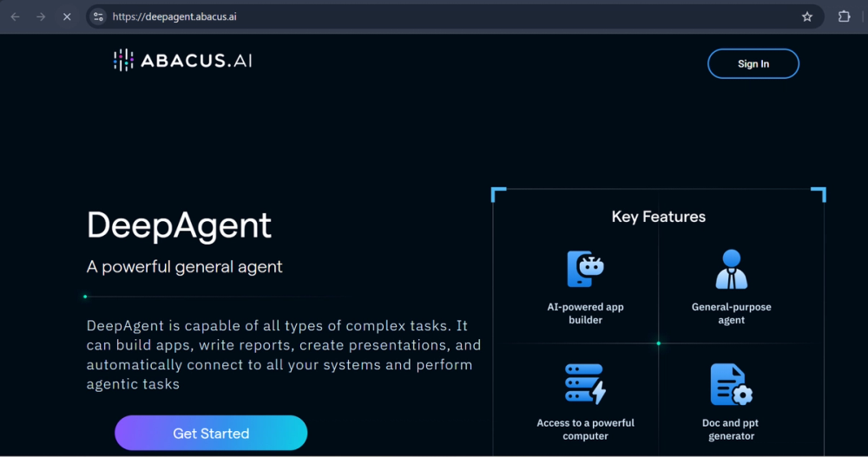The width and height of the screenshot is (868, 457).
Task: Bookmark this page with the star icon
Action: [807, 16]
